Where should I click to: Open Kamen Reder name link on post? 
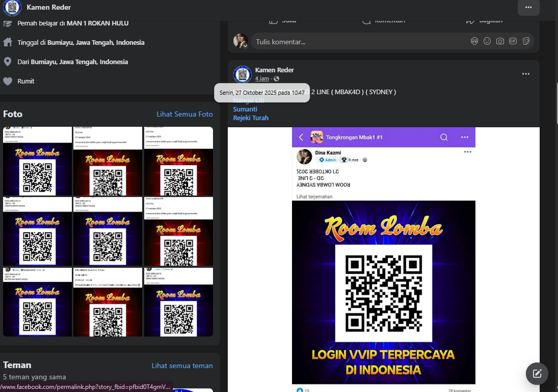tap(274, 70)
